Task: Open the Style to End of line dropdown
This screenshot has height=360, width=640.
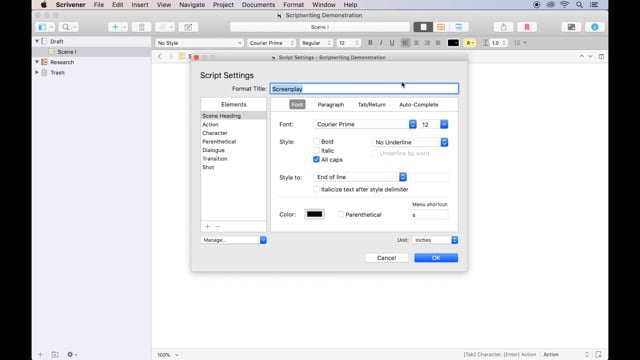Action: click(360, 177)
